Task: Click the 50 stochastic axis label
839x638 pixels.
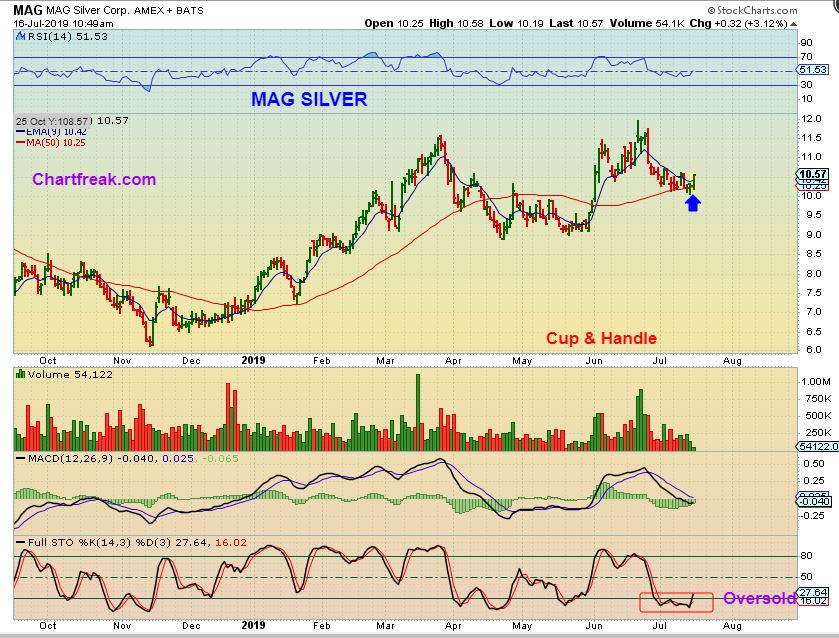Action: (x=806, y=576)
